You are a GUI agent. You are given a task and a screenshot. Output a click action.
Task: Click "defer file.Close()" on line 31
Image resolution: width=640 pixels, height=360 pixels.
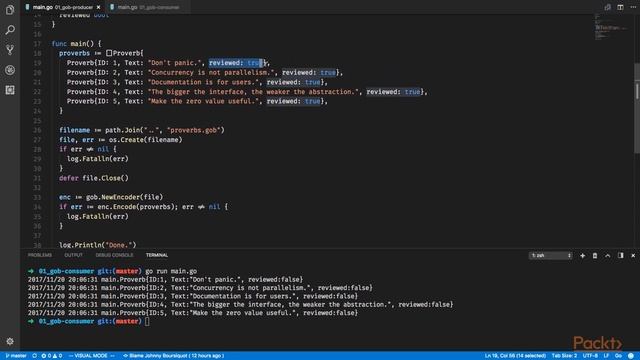94,178
